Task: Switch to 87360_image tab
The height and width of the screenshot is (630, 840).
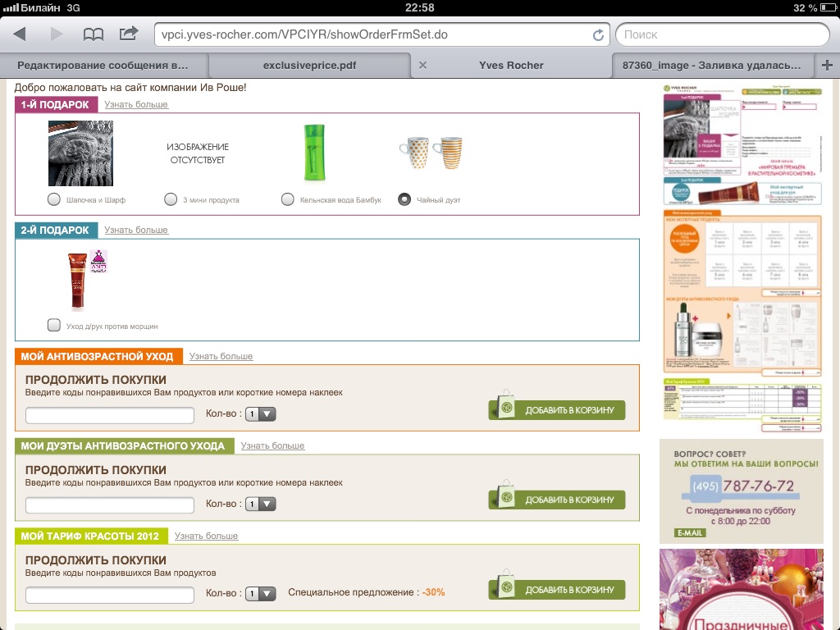Action: tap(711, 66)
